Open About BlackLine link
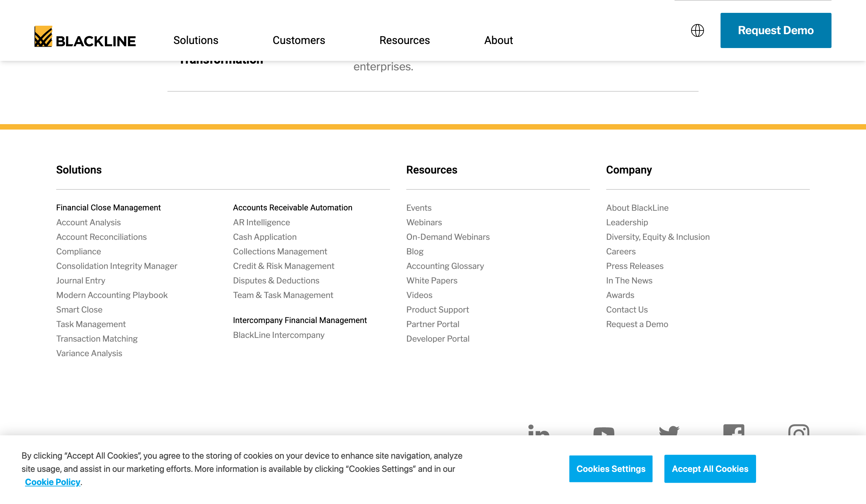Viewport: 866px width, 504px height. point(637,207)
